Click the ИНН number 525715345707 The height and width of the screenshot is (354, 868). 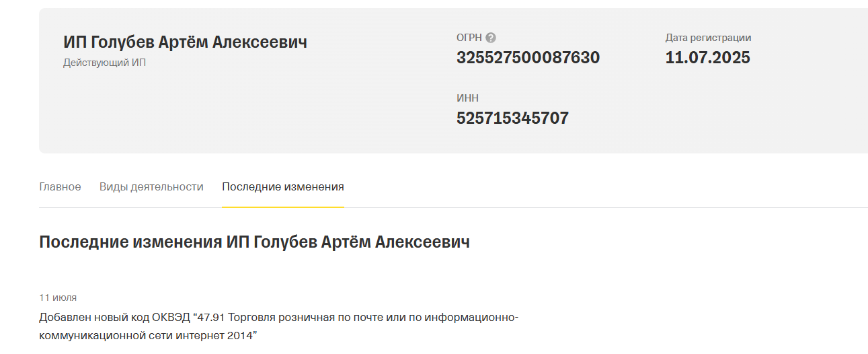512,118
